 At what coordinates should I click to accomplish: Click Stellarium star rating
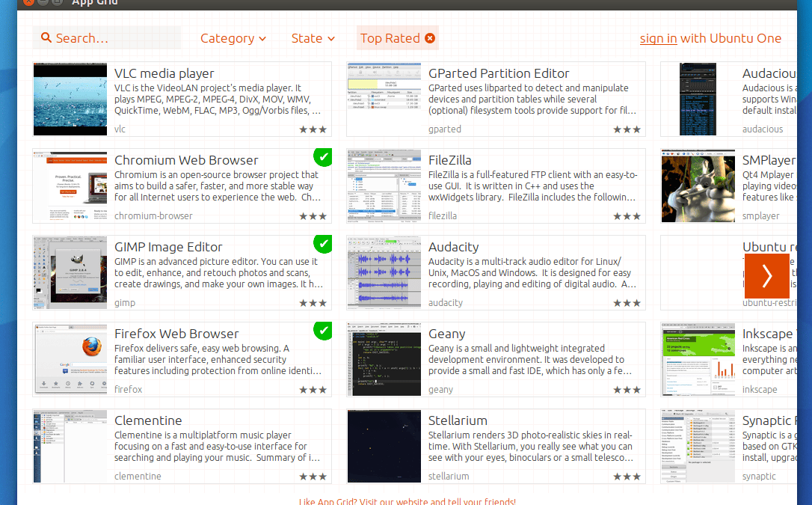point(627,477)
